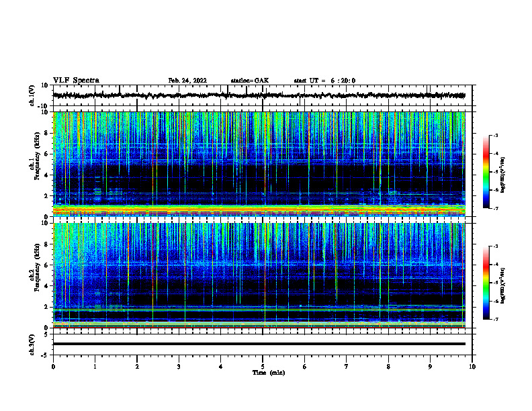Click the "ch.3(V)" axis label

32,345
